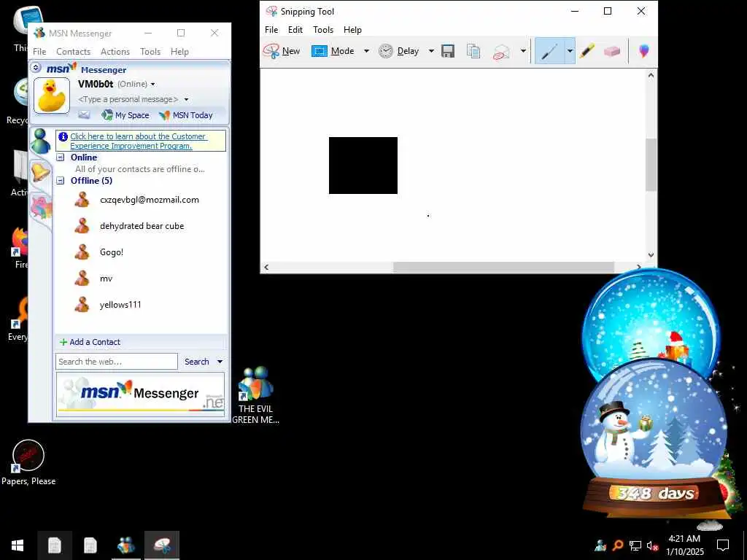Select the pink Eraser tool
The width and height of the screenshot is (747, 560).
tap(612, 51)
